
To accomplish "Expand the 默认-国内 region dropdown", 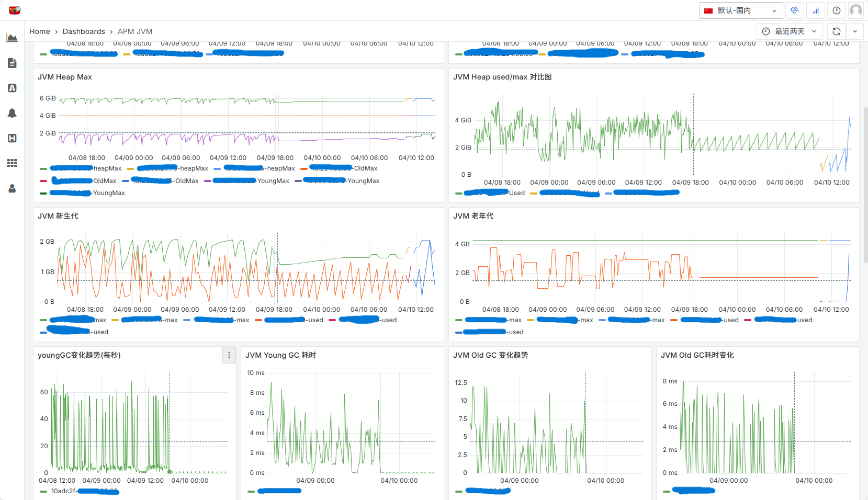I will point(741,10).
